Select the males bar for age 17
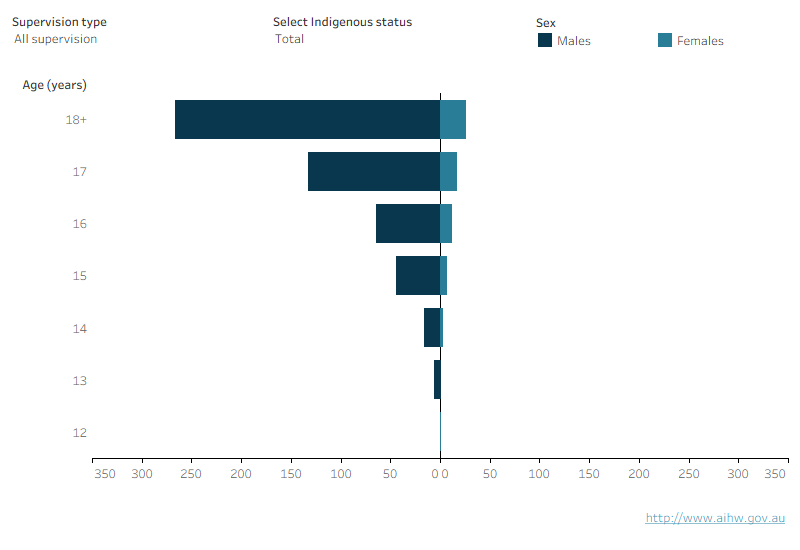 tap(374, 171)
